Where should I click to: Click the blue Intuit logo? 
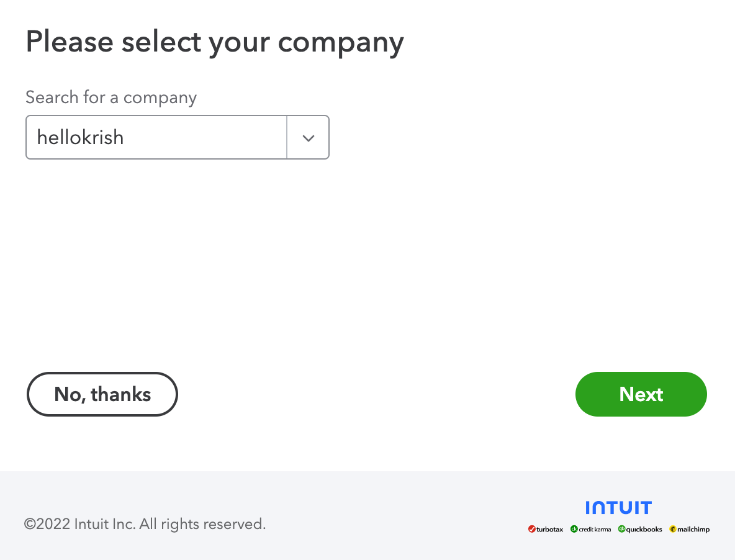tap(618, 507)
